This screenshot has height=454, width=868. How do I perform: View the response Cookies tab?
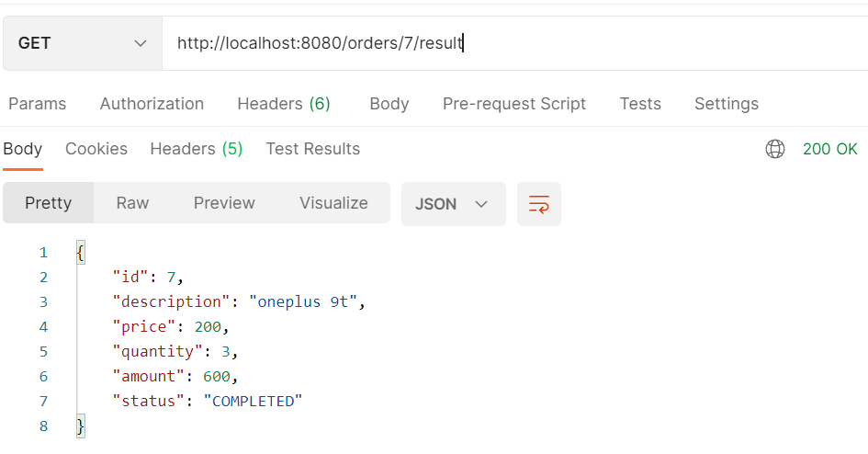pyautogui.click(x=96, y=149)
